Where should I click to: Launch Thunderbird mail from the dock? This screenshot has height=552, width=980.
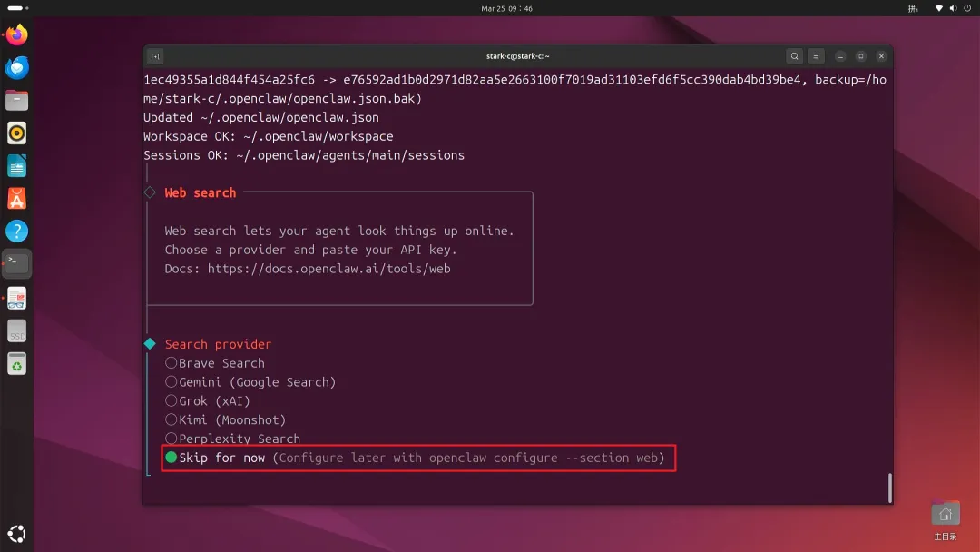coord(17,67)
